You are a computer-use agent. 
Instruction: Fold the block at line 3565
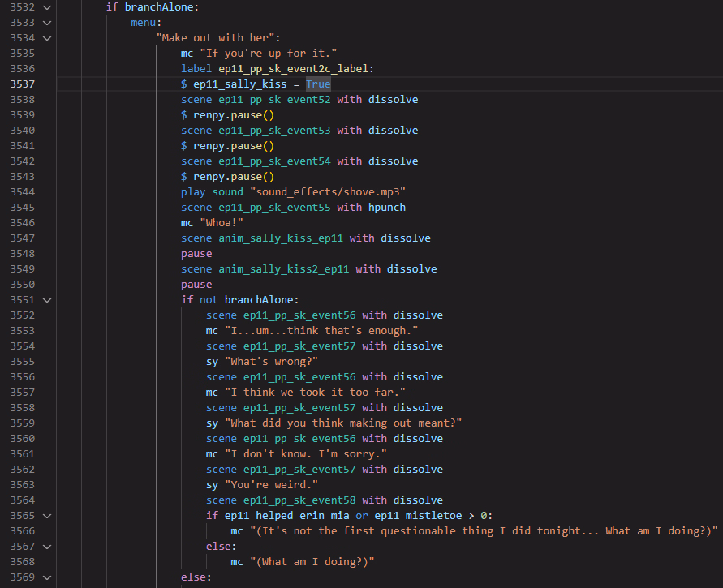coord(45,516)
